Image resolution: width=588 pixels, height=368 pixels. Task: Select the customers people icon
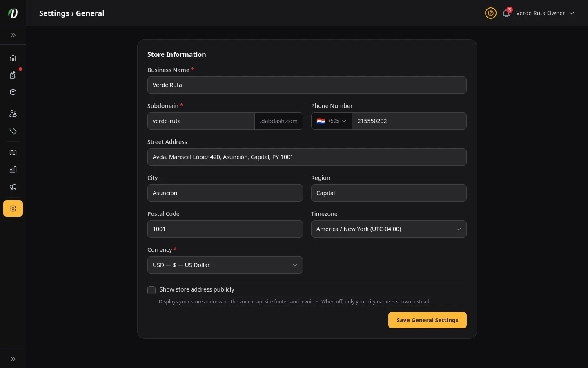click(13, 114)
